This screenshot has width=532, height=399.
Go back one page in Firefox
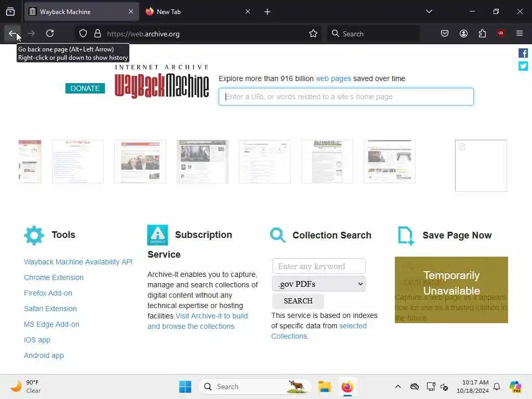click(12, 33)
